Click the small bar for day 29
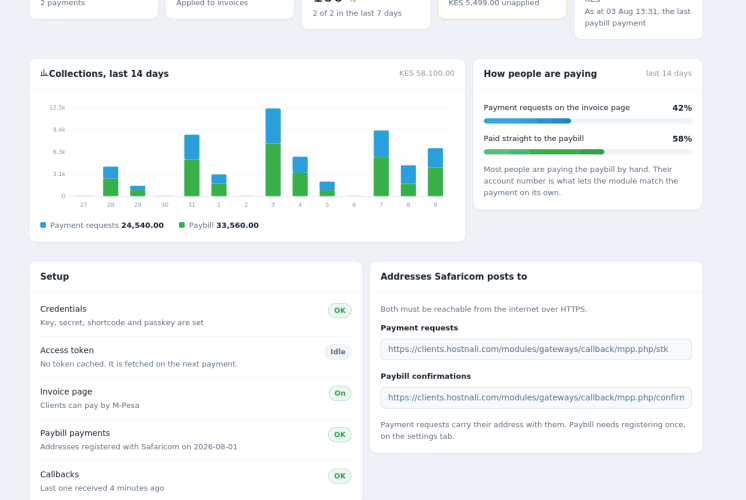Image resolution: width=746 pixels, height=500 pixels. coord(137,191)
